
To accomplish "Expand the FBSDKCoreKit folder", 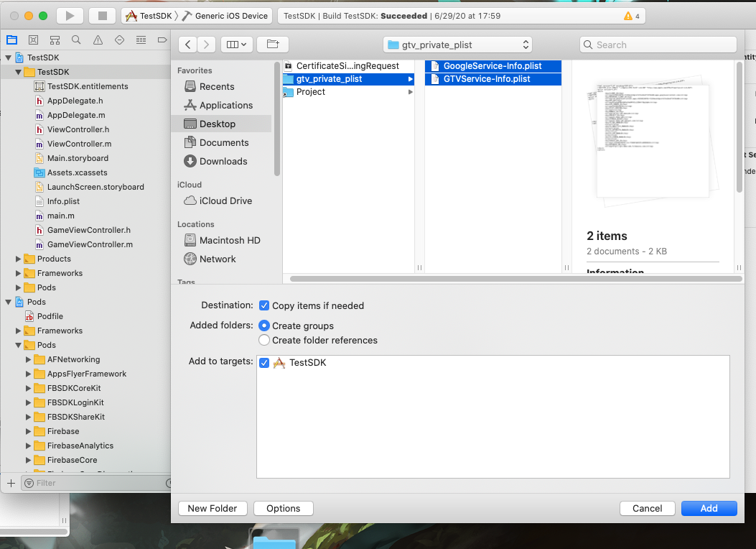I will pos(28,388).
